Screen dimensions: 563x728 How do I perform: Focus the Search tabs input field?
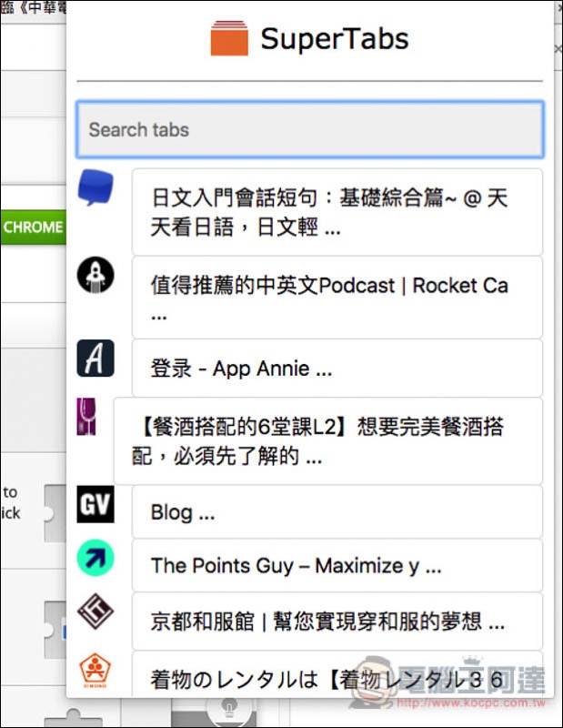coord(310,129)
